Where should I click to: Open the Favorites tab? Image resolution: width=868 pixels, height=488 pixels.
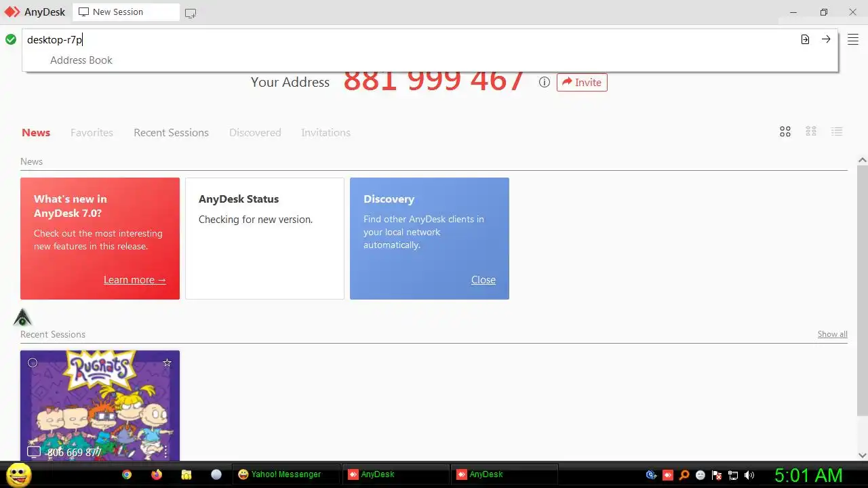tap(92, 132)
